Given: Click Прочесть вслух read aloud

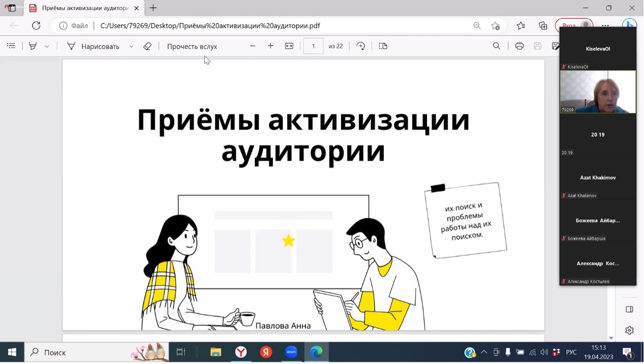Looking at the screenshot, I should pos(192,46).
